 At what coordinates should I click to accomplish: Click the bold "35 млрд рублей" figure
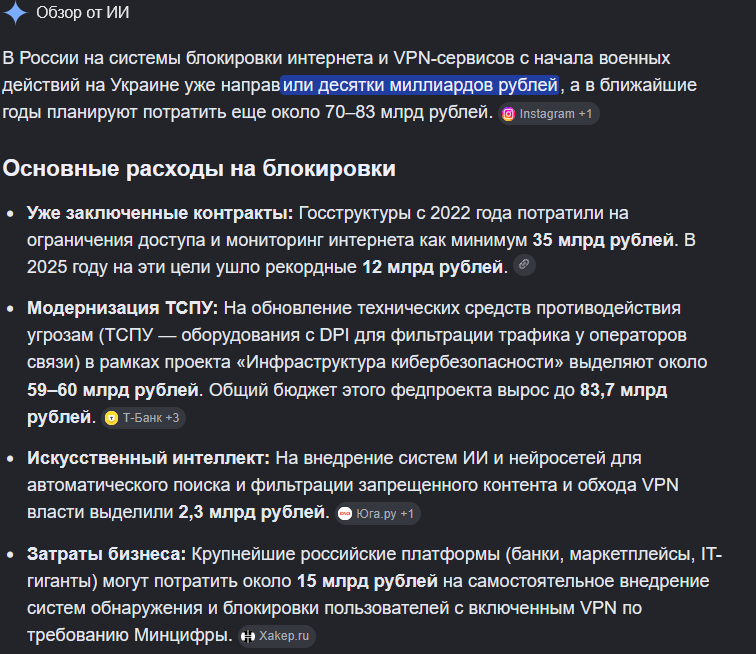point(603,240)
